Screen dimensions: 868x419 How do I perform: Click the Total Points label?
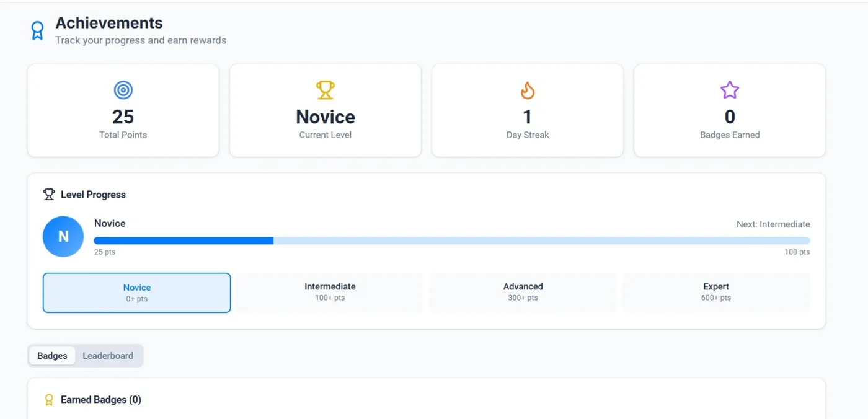point(123,135)
